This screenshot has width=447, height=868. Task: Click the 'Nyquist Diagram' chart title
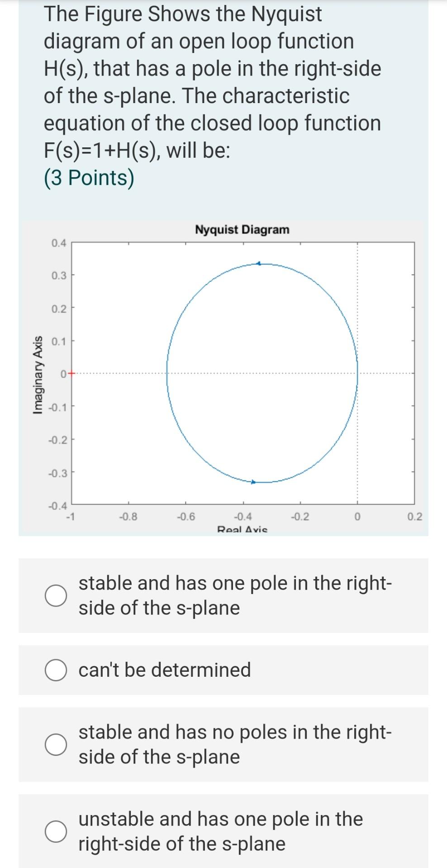[x=242, y=230]
